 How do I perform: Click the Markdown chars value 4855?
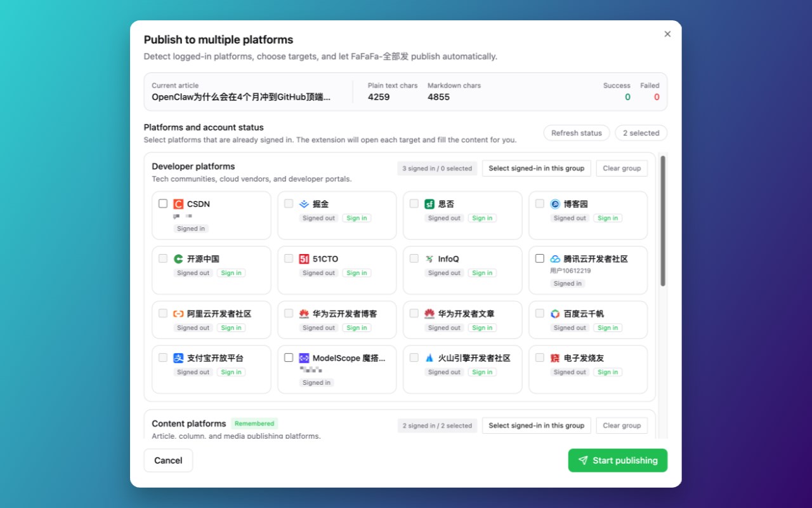click(438, 97)
